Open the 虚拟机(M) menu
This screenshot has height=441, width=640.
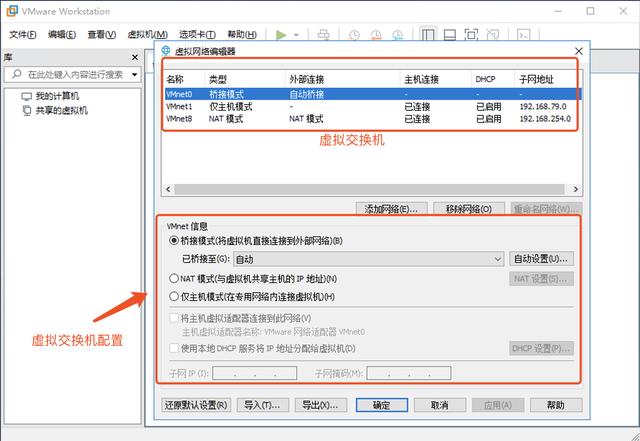[x=147, y=35]
